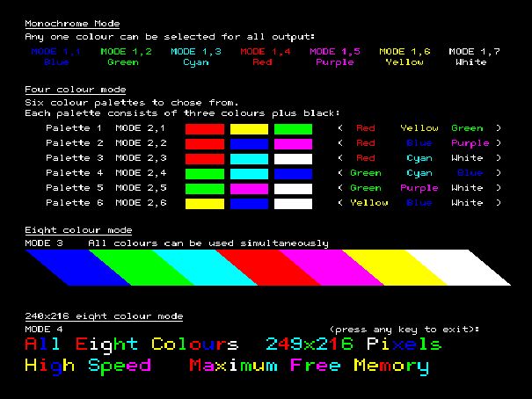Viewport: 532px width, 399px height.
Task: Select the "Four colour mode" heading
Action: coord(76,90)
